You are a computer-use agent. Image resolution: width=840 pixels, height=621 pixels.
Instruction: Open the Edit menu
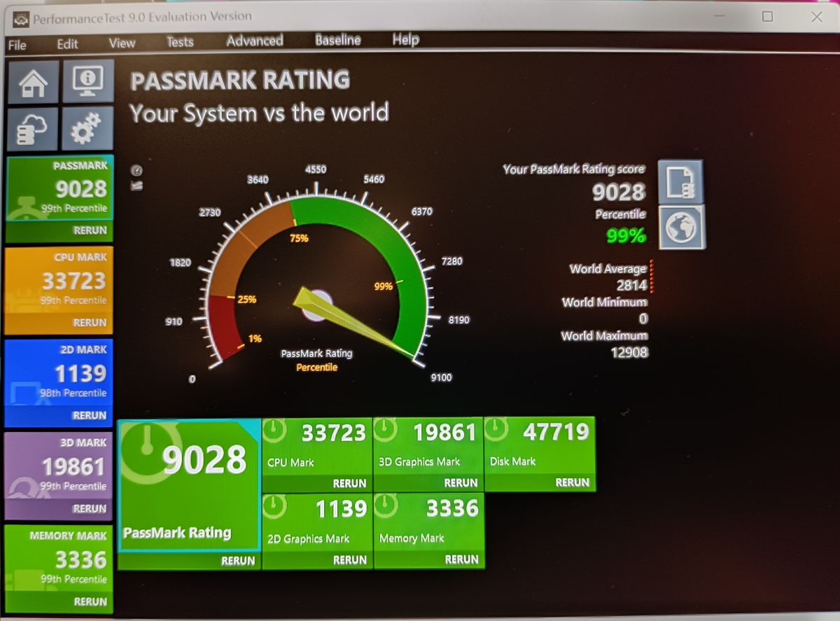click(x=67, y=43)
